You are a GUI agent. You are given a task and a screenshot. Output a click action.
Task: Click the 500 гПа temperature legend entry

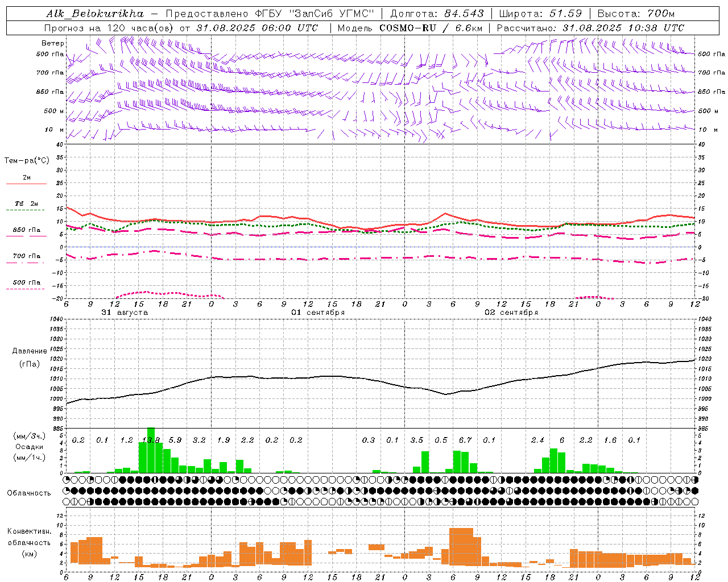tap(26, 282)
